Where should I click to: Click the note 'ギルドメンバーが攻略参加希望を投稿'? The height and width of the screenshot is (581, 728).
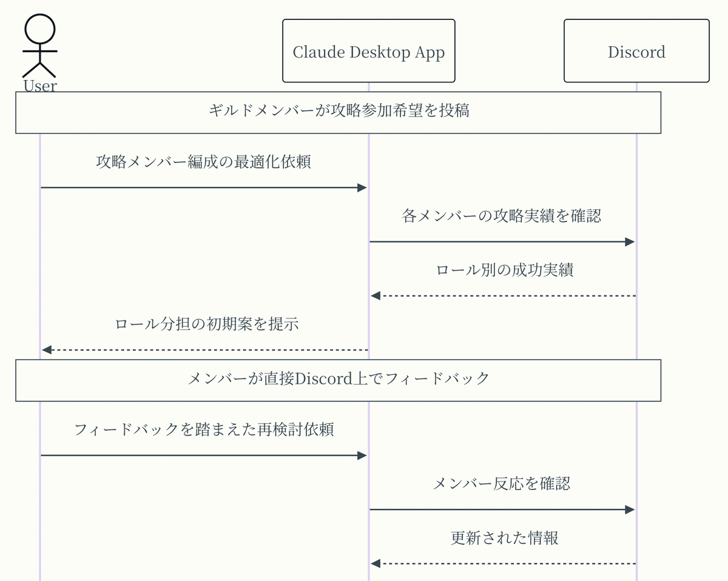[338, 113]
